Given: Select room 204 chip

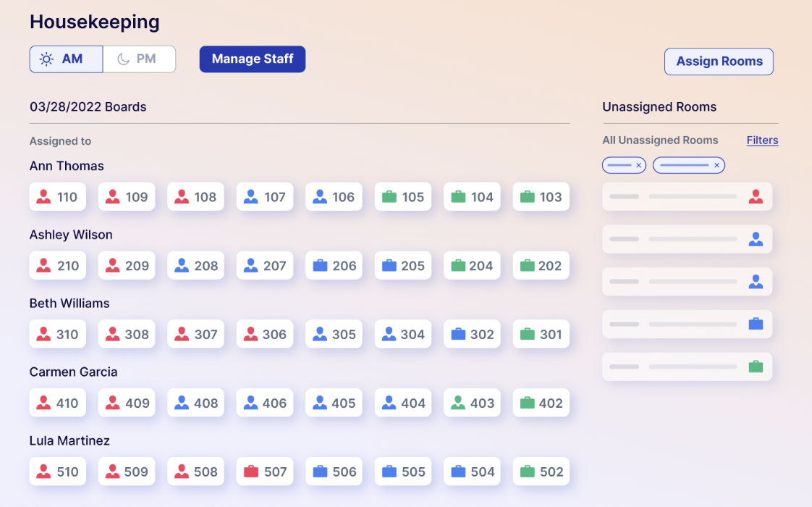Looking at the screenshot, I should [x=473, y=265].
